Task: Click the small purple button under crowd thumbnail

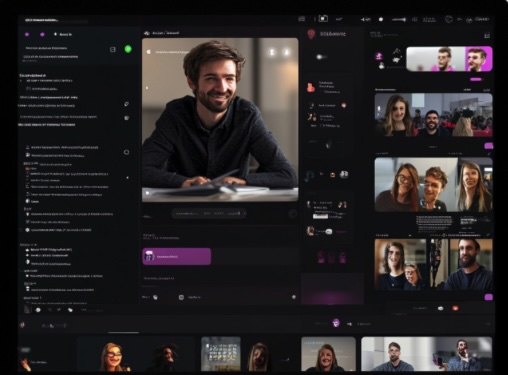Action: point(488,146)
